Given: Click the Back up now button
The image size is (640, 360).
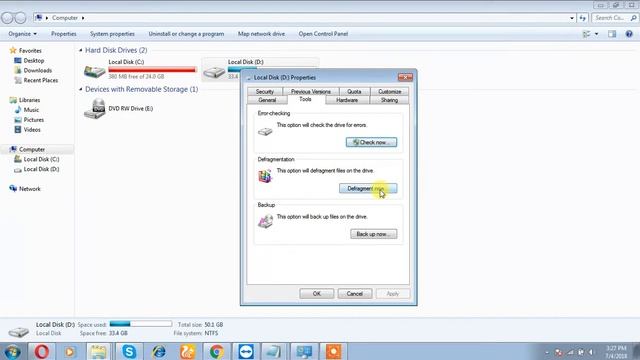Looking at the screenshot, I should pos(373,234).
